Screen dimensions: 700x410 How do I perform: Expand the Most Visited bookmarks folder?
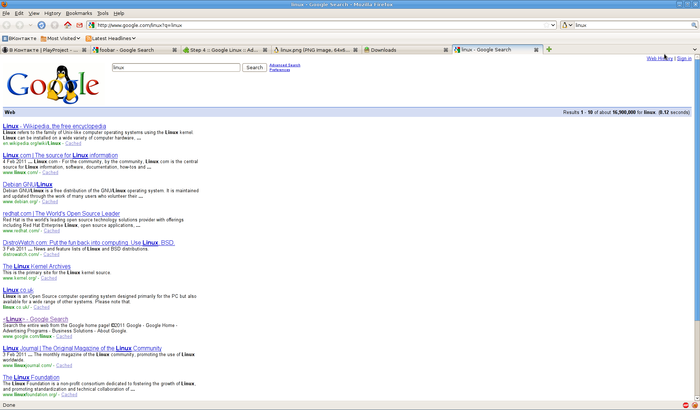pyautogui.click(x=60, y=38)
